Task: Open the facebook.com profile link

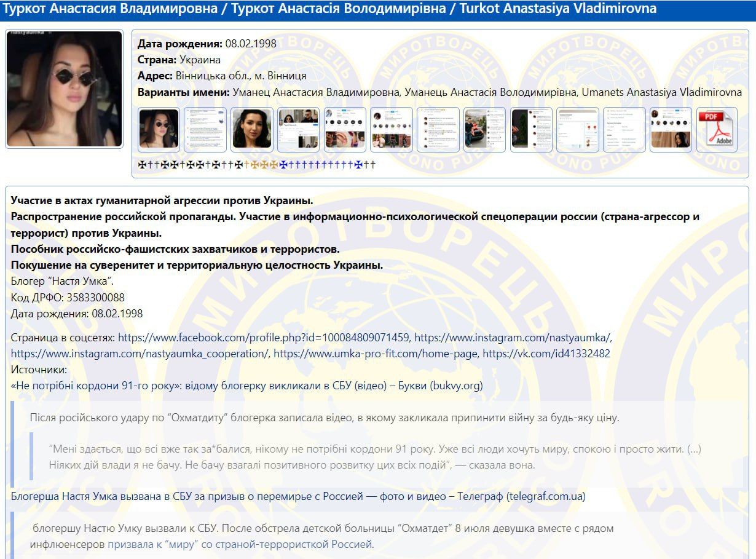Action: click(263, 338)
